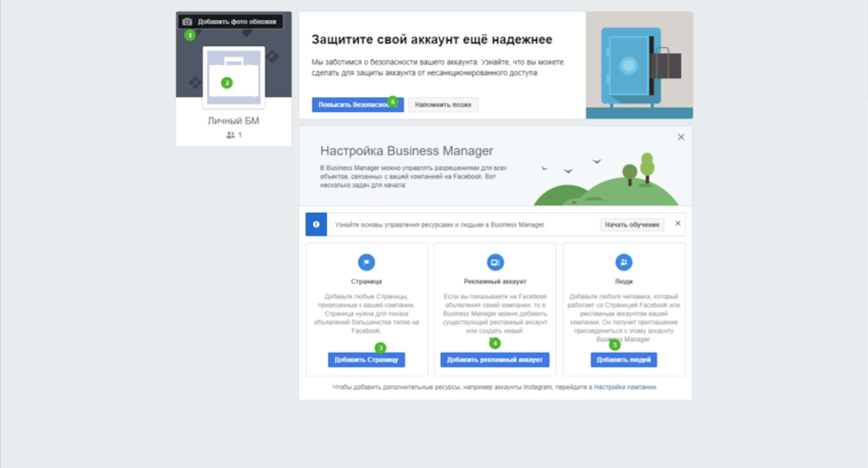Click 'Начать обучение' button

[x=632, y=225]
